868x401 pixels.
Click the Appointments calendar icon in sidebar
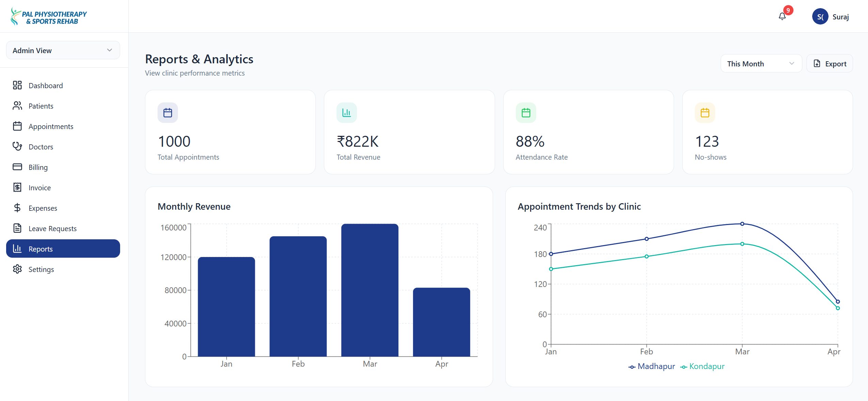(x=17, y=126)
